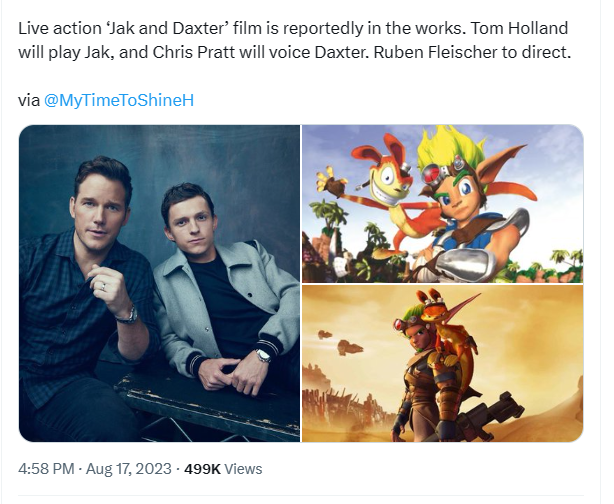Click the 499K Views count
The image size is (614, 504).
pos(223,469)
